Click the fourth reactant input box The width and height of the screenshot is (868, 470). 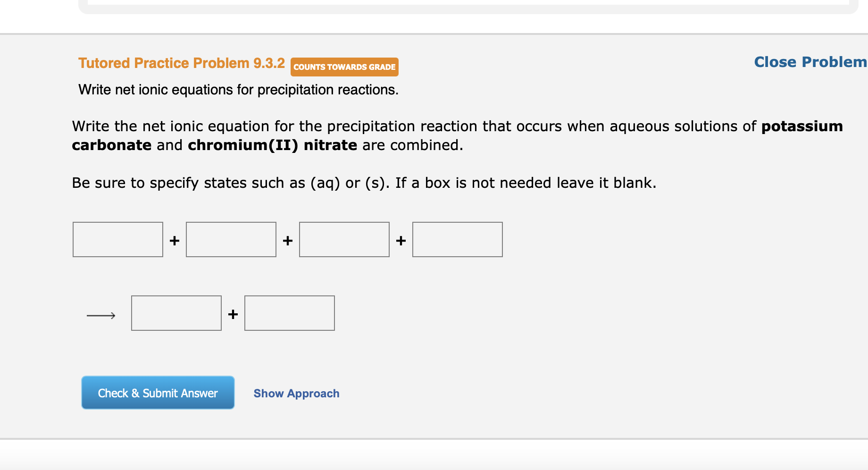[x=457, y=239]
